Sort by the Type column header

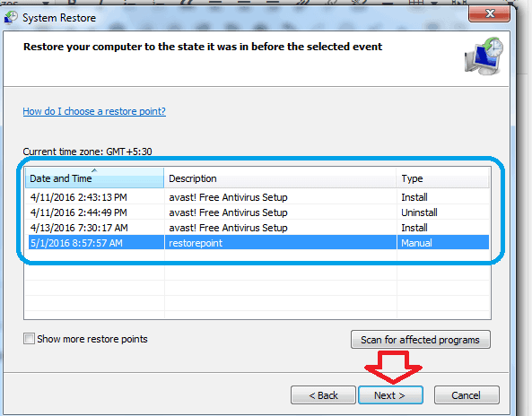442,178
